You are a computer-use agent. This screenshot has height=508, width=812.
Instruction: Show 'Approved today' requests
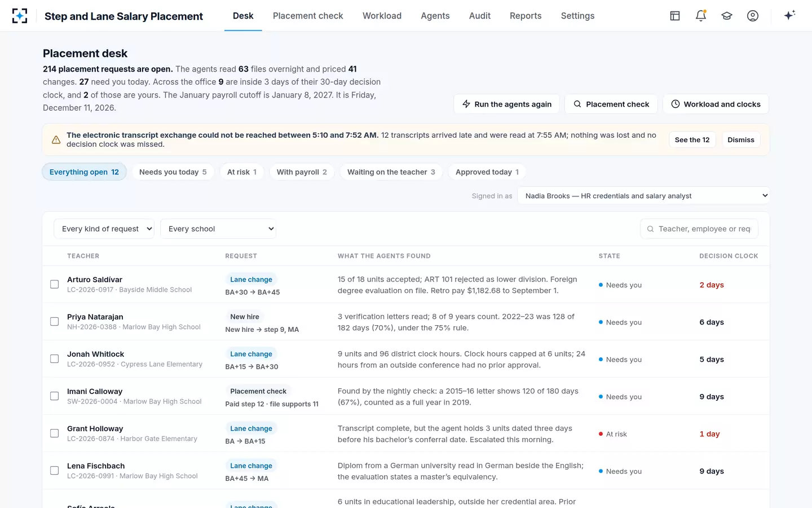[x=487, y=172]
